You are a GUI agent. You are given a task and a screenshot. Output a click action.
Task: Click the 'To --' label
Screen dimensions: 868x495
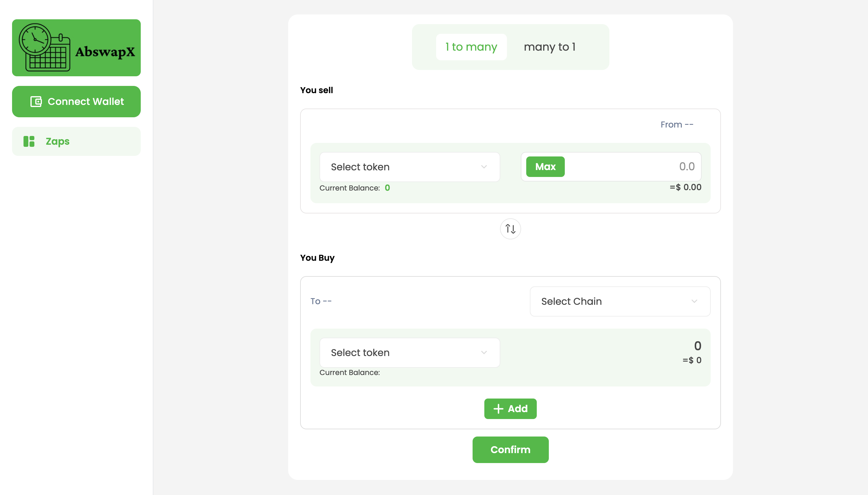click(321, 301)
